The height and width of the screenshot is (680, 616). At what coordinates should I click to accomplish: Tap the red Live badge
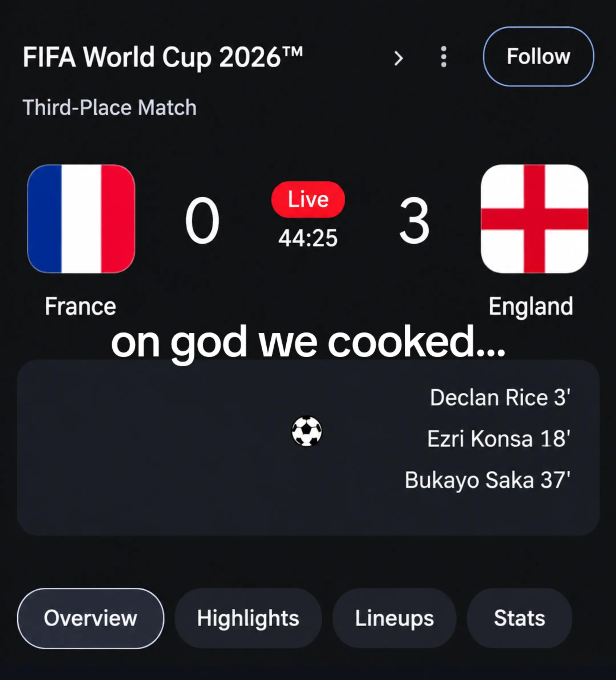tap(308, 199)
